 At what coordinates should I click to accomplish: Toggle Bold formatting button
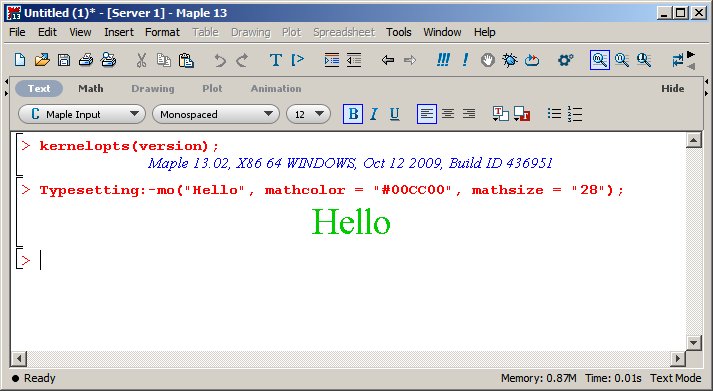(353, 114)
